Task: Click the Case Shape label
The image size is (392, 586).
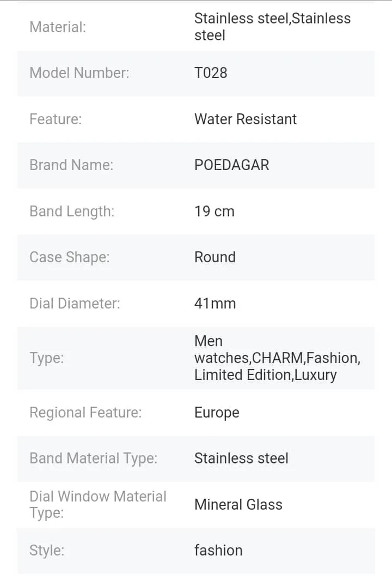Action: pyautogui.click(x=70, y=257)
